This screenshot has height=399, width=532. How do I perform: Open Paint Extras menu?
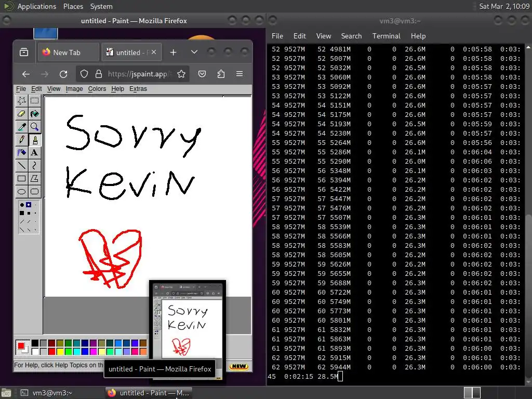tap(138, 89)
